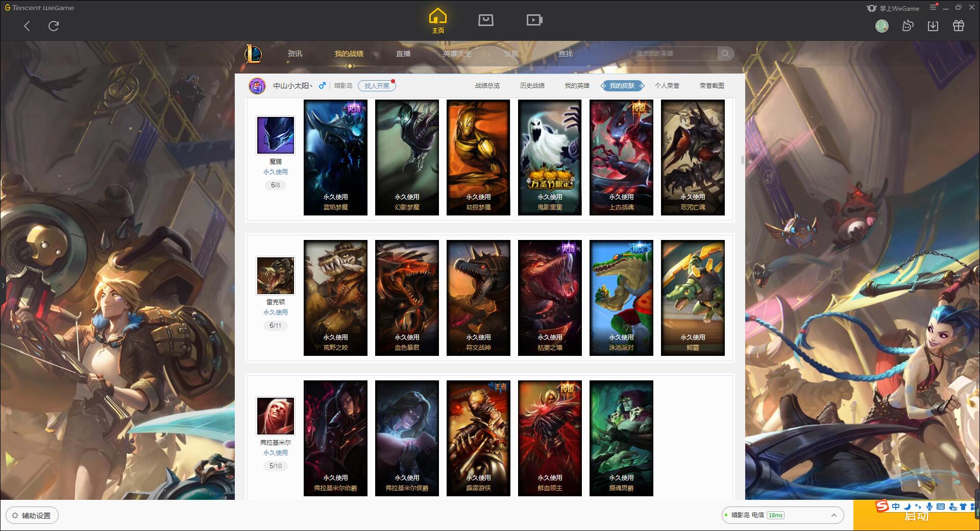Open the 我的战绩 nav tab
This screenshot has height=531, width=980.
[349, 54]
